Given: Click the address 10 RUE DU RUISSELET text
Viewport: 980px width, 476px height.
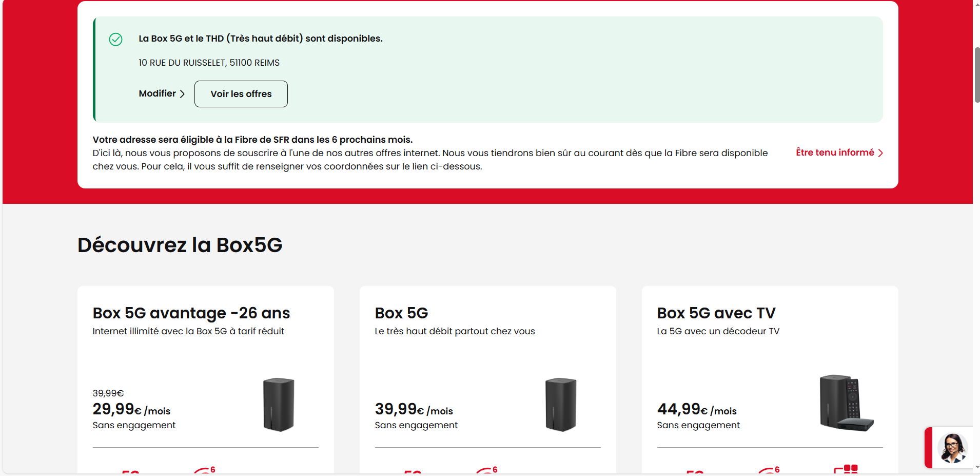Looking at the screenshot, I should click(x=209, y=63).
